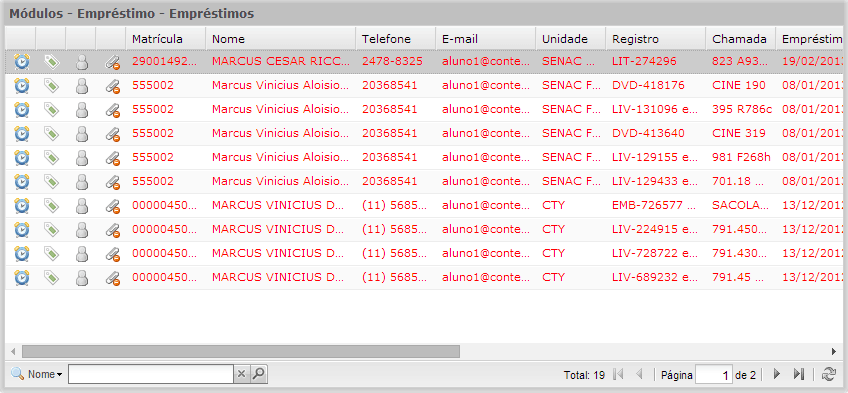Jump to last page button
Image resolution: width=848 pixels, height=393 pixels.
click(x=799, y=374)
